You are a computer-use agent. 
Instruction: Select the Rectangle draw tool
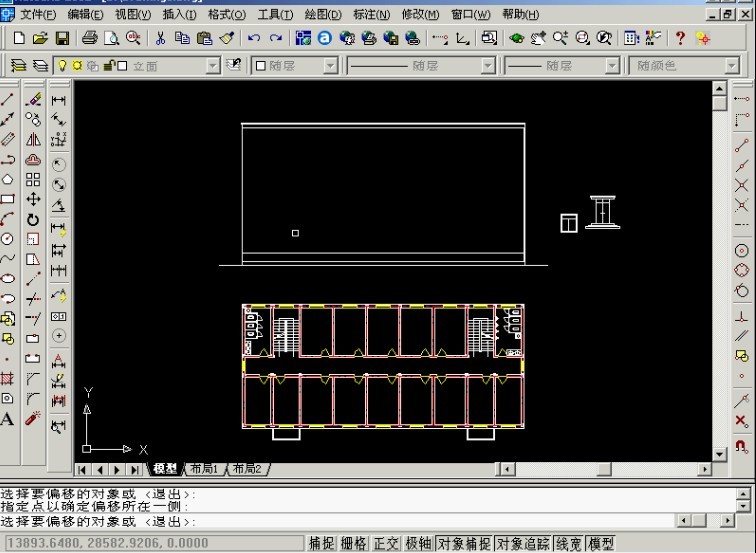pyautogui.click(x=7, y=199)
